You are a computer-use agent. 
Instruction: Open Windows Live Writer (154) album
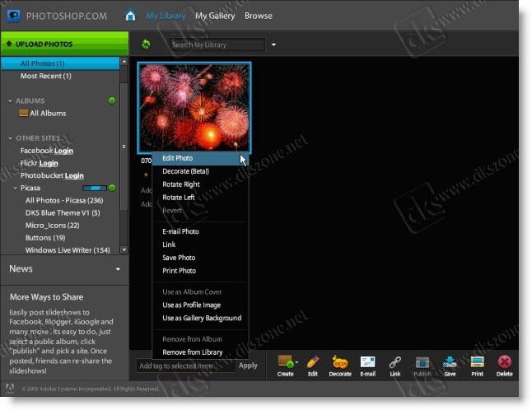68,250
